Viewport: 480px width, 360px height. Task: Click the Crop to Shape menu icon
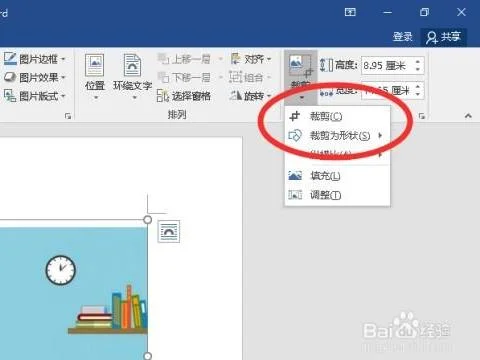click(x=295, y=136)
